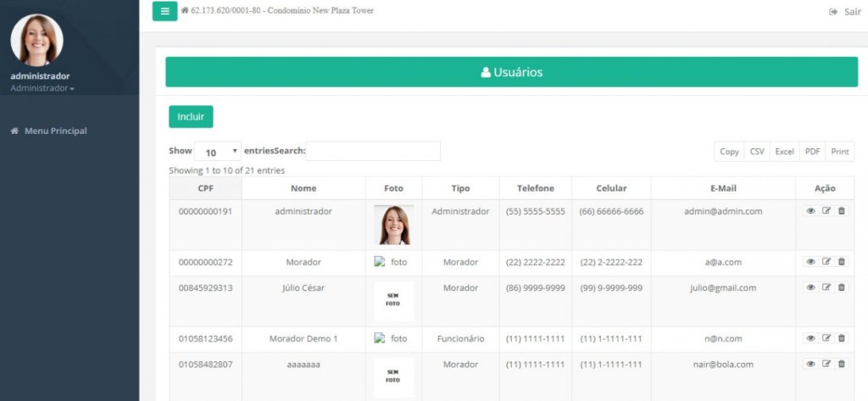This screenshot has width=868, height=401.
Task: Edit Júlio César's user record
Action: (826, 287)
